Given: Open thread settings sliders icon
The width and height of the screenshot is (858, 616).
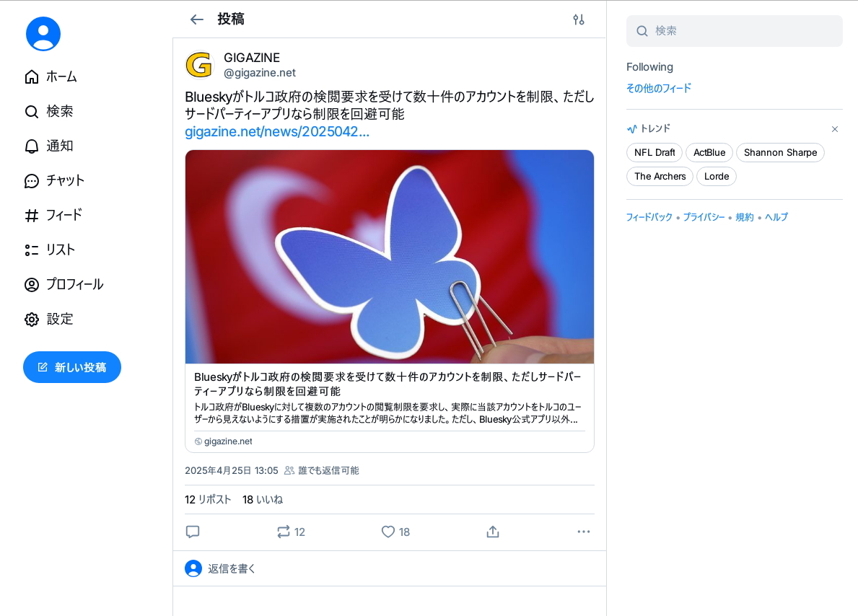Looking at the screenshot, I should click(579, 19).
